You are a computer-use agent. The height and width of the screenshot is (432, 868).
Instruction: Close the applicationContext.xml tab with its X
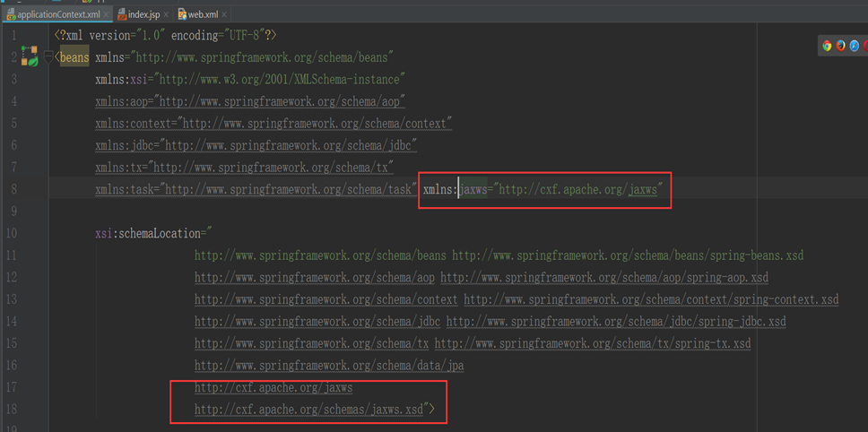(x=106, y=14)
